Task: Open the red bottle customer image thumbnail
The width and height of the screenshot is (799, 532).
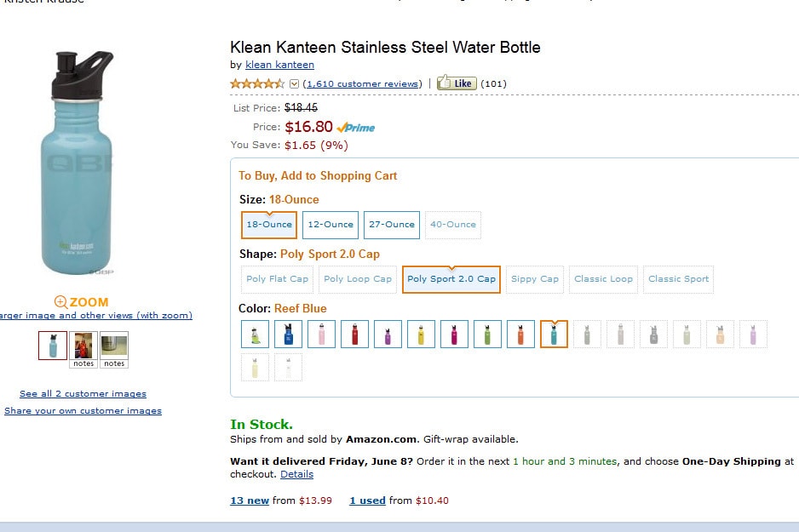Action: 83,346
